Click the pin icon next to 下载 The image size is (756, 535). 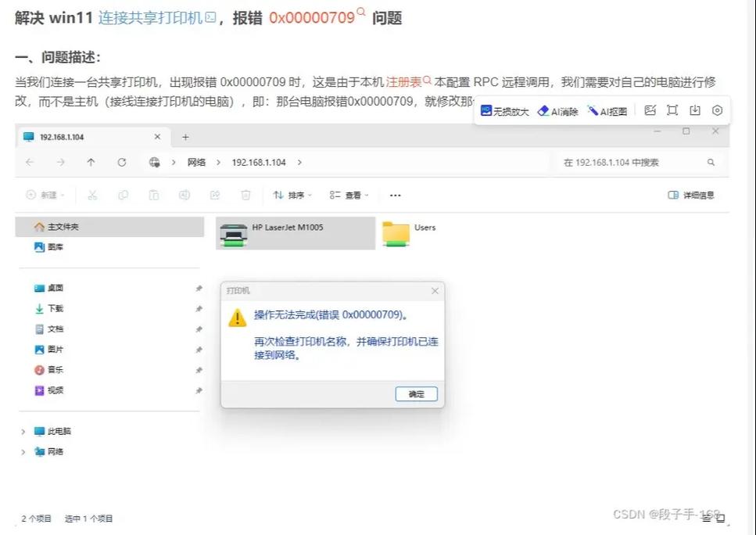199,309
